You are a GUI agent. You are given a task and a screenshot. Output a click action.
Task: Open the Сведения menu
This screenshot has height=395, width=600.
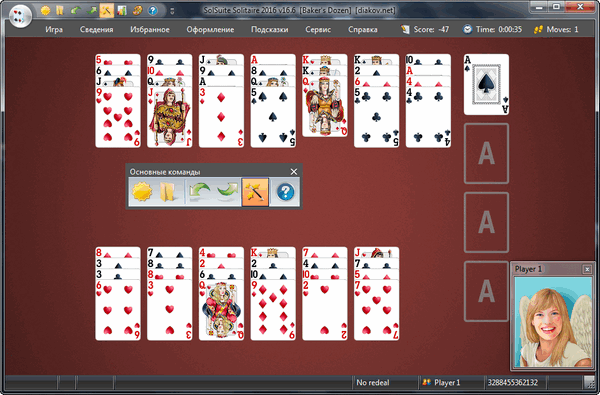pos(96,29)
